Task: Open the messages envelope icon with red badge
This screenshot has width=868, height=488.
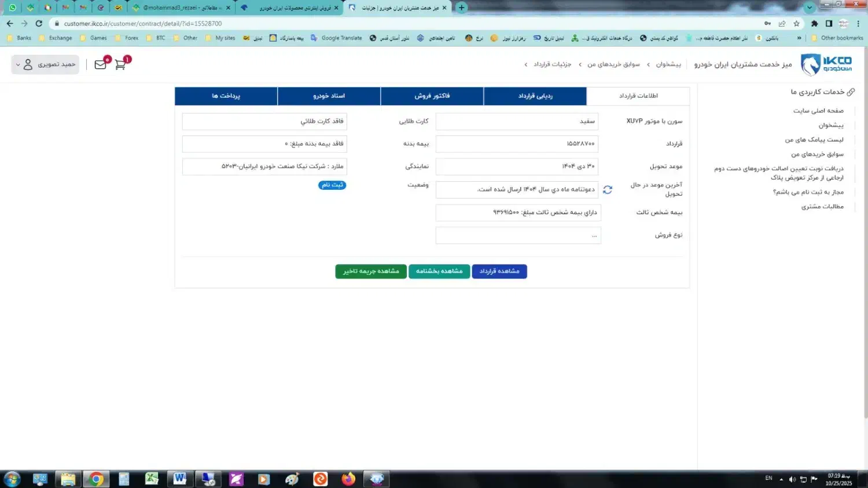Action: (x=100, y=64)
